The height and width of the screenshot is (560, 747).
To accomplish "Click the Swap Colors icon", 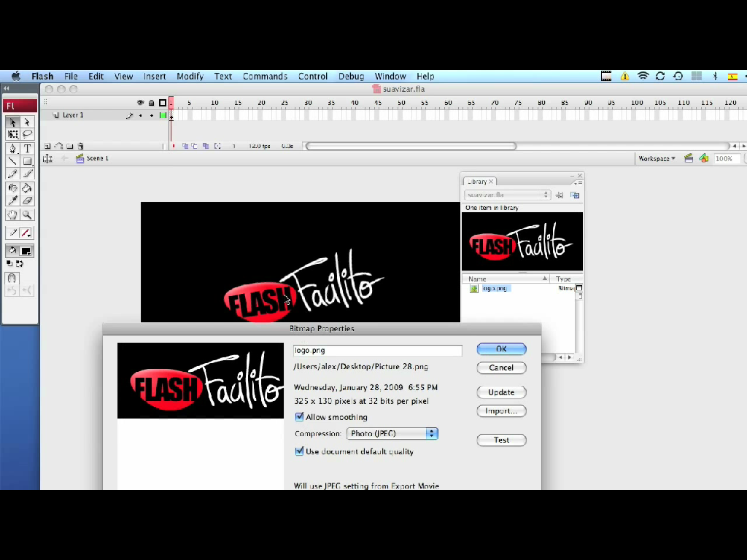I will (20, 263).
